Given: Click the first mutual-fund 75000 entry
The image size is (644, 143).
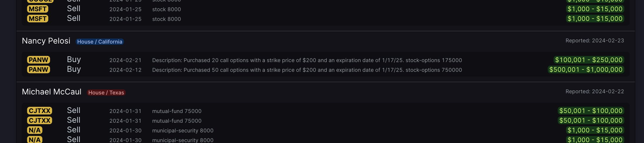Looking at the screenshot, I should (x=177, y=111).
